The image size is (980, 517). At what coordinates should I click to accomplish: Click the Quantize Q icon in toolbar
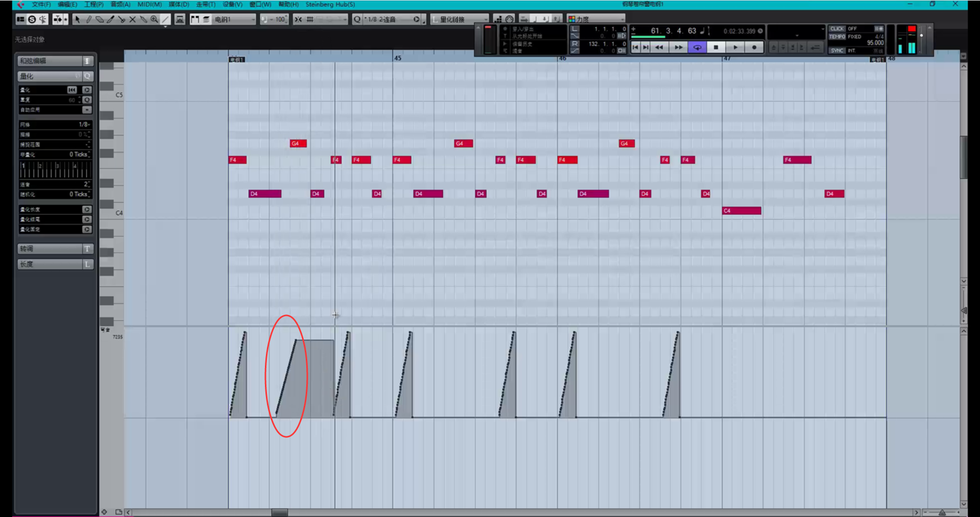pos(357,19)
